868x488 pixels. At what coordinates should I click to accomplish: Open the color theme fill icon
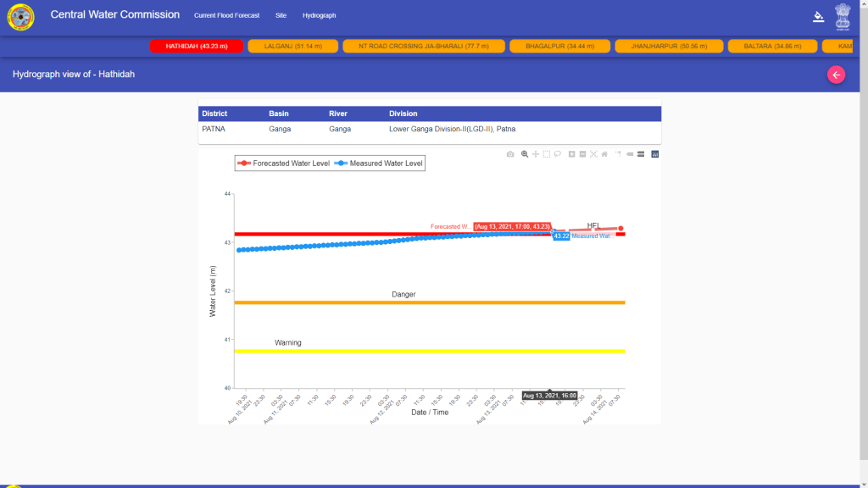tap(818, 16)
